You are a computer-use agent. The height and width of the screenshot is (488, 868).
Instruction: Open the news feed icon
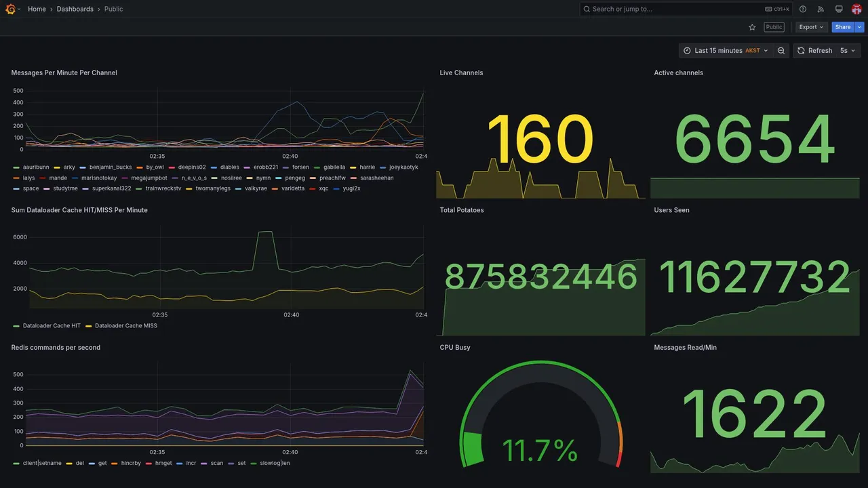821,9
